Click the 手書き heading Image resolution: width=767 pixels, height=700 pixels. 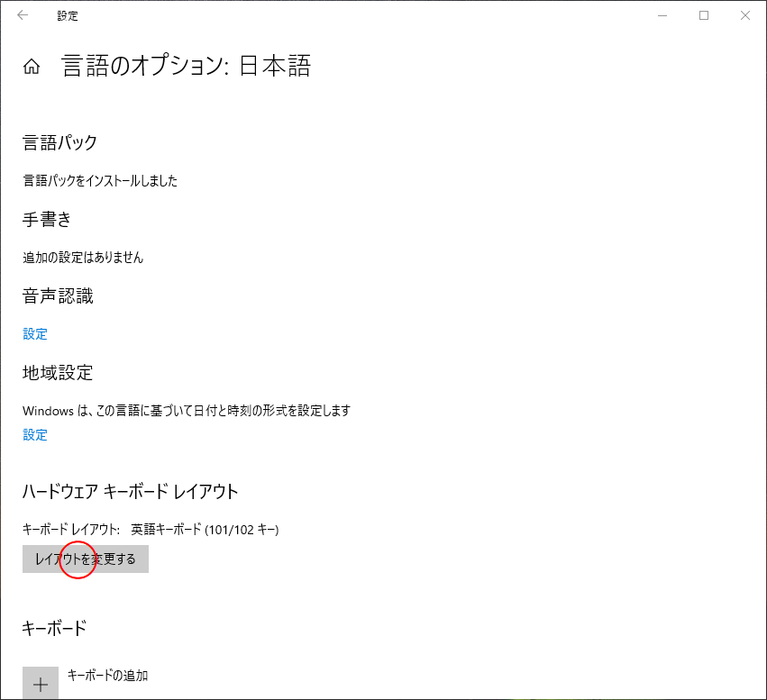47,220
